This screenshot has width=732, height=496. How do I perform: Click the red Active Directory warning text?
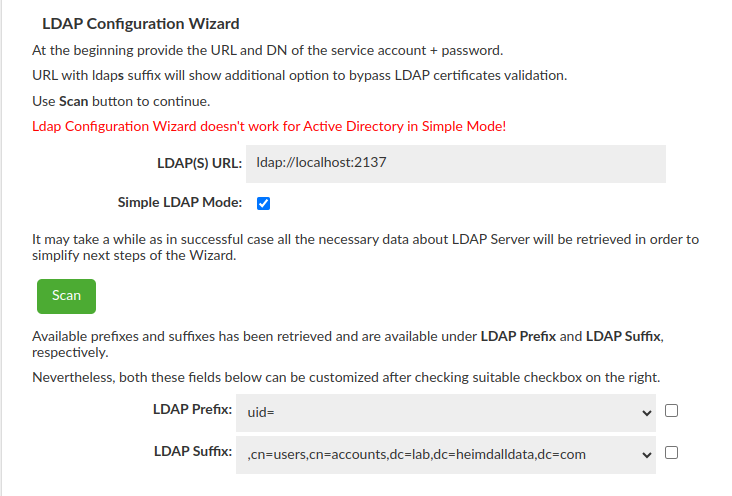[x=270, y=126]
